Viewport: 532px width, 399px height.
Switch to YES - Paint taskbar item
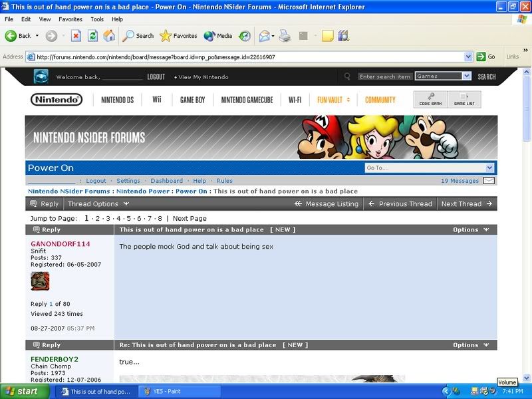[180, 391]
